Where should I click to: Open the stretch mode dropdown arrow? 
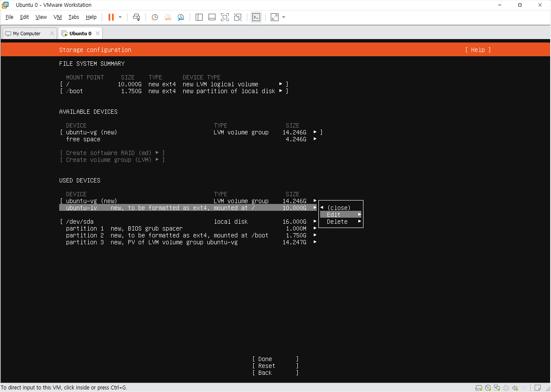click(x=284, y=17)
